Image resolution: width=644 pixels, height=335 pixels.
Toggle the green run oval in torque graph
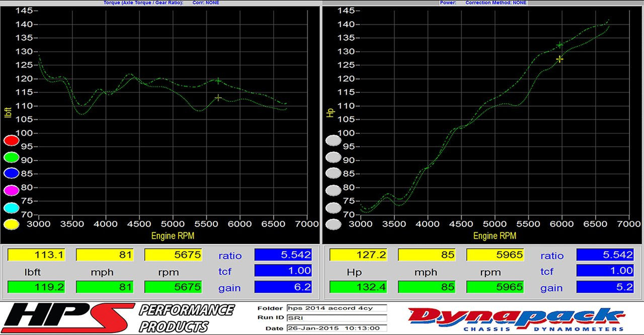(x=11, y=157)
